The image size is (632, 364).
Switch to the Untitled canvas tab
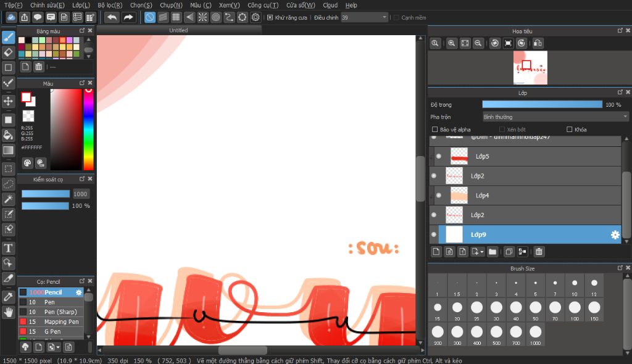pos(178,30)
